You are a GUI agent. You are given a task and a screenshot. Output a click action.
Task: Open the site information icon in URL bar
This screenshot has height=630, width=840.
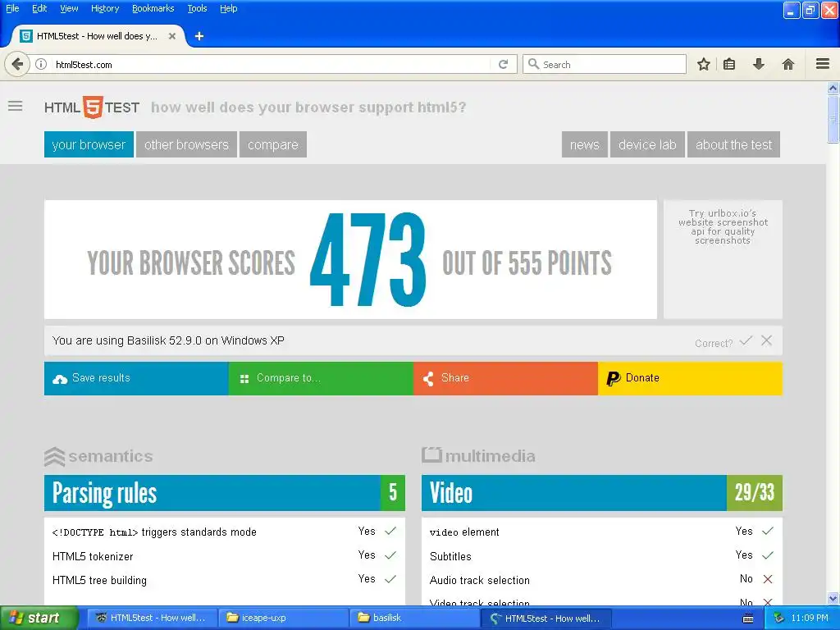coord(41,64)
